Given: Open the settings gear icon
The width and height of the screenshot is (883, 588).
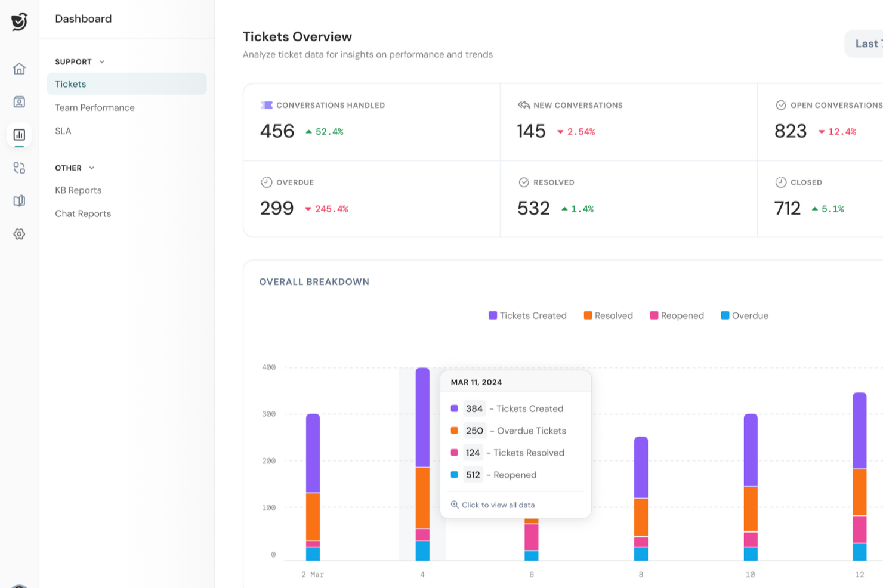Looking at the screenshot, I should 19,234.
